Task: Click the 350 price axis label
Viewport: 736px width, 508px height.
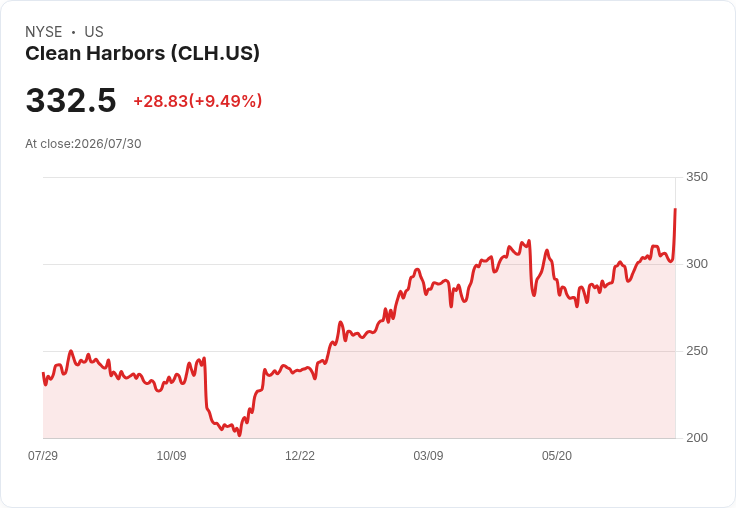Action: pos(697,177)
